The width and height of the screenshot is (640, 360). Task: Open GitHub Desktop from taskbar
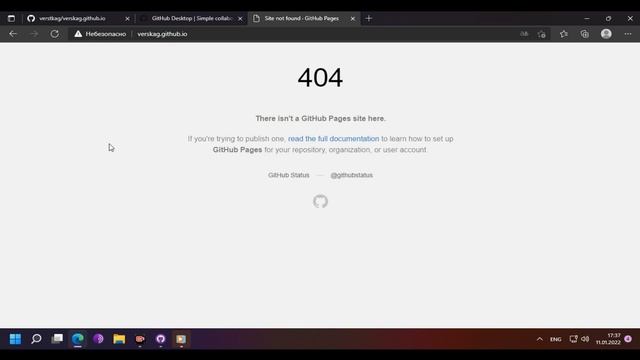click(x=160, y=339)
